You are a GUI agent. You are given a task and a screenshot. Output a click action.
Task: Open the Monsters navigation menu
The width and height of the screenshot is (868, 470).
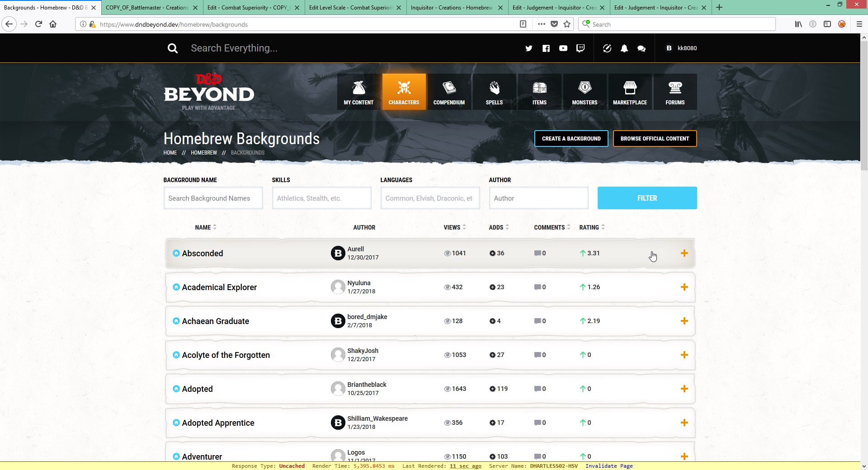[585, 92]
